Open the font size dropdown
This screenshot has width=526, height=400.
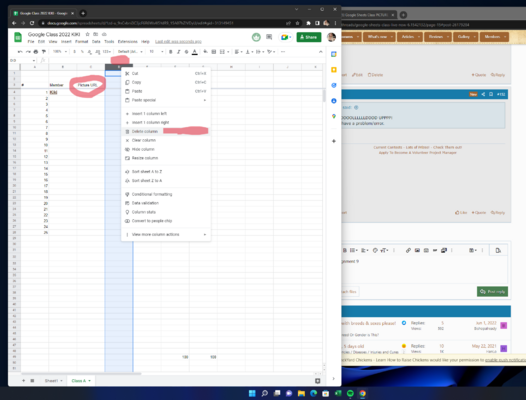pos(156,52)
